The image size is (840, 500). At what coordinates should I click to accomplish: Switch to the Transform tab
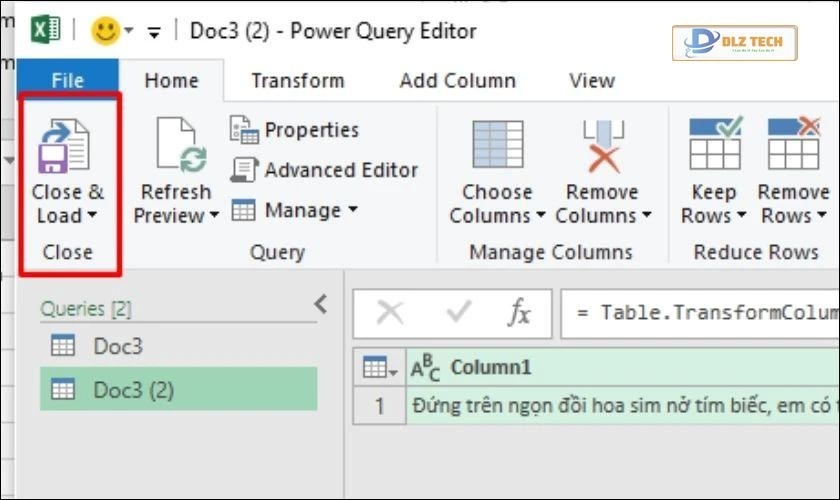coord(297,81)
